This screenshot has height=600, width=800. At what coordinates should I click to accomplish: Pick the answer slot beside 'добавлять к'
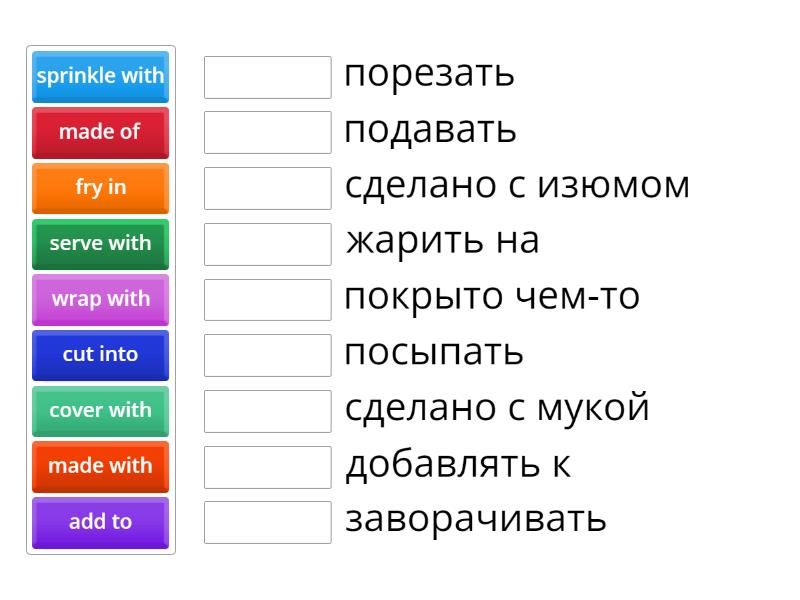pyautogui.click(x=267, y=466)
